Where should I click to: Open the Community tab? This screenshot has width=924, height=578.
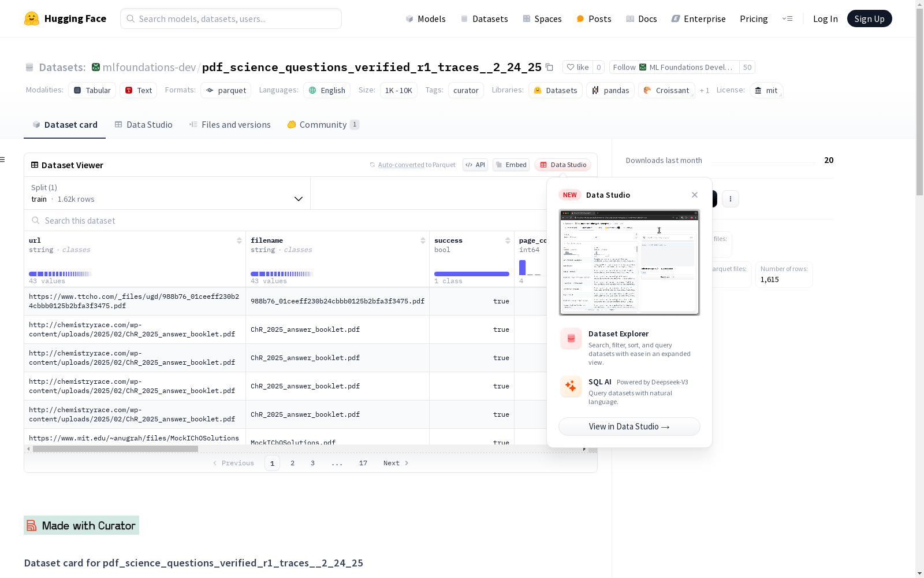point(323,124)
